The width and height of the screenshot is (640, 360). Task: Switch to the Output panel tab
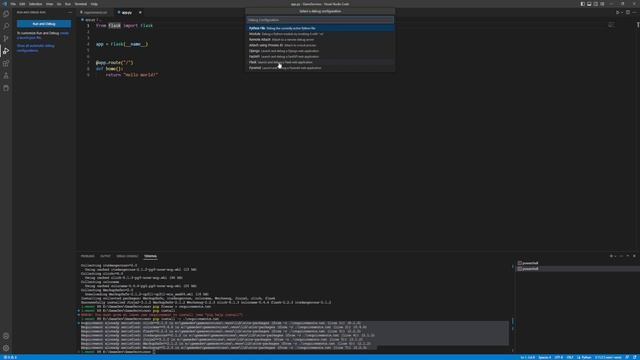[105, 256]
